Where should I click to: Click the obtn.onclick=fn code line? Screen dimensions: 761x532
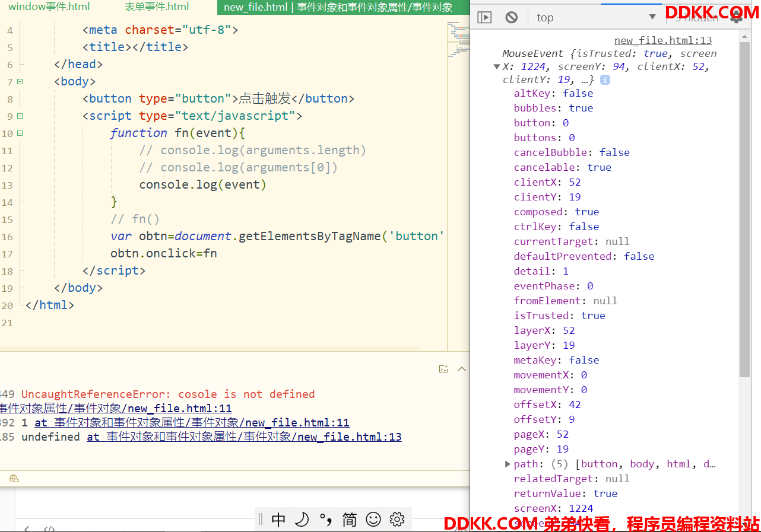click(164, 253)
